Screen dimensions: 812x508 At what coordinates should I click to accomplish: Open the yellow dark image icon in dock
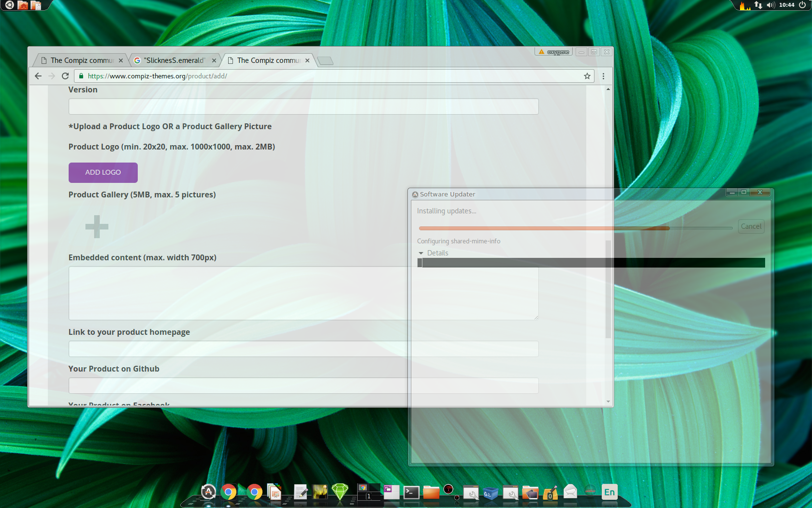coord(320,492)
